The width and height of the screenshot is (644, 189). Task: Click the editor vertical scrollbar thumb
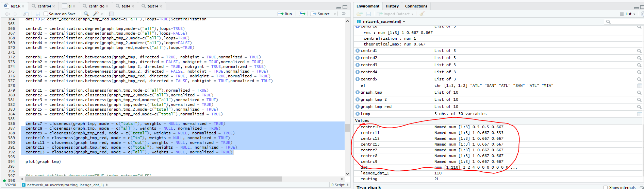[x=347, y=128]
